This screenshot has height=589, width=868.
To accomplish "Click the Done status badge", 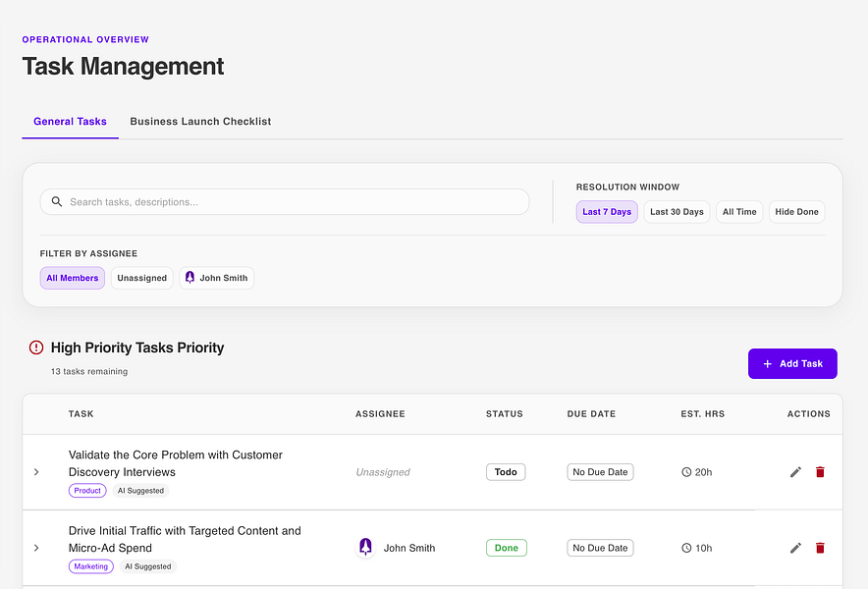I will pyautogui.click(x=506, y=548).
